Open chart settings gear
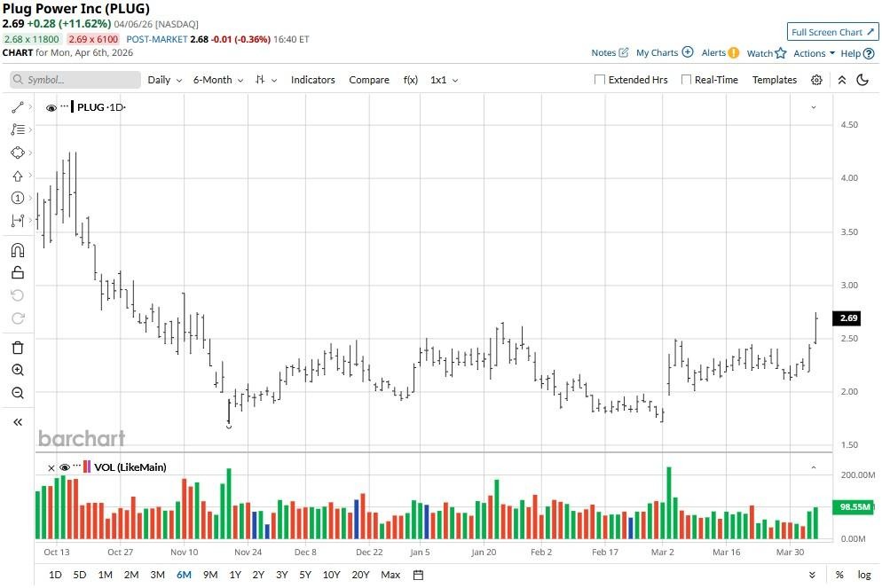882x588 pixels. coord(816,80)
